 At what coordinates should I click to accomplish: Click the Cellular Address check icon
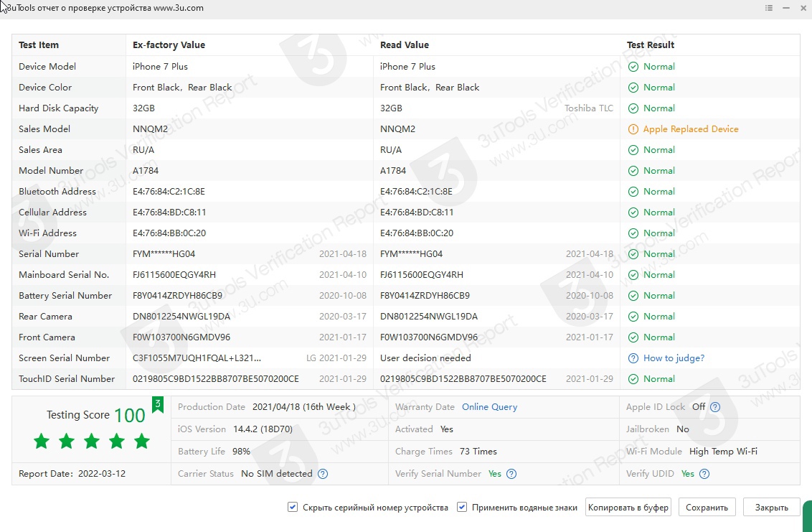point(633,213)
